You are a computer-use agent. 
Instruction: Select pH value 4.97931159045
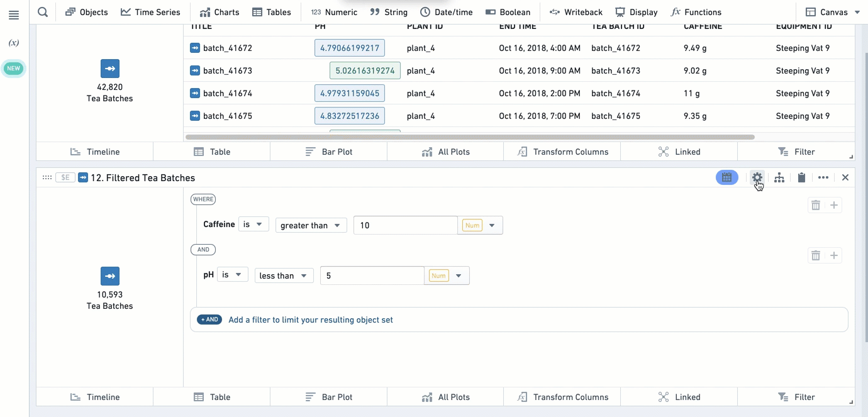tap(350, 93)
